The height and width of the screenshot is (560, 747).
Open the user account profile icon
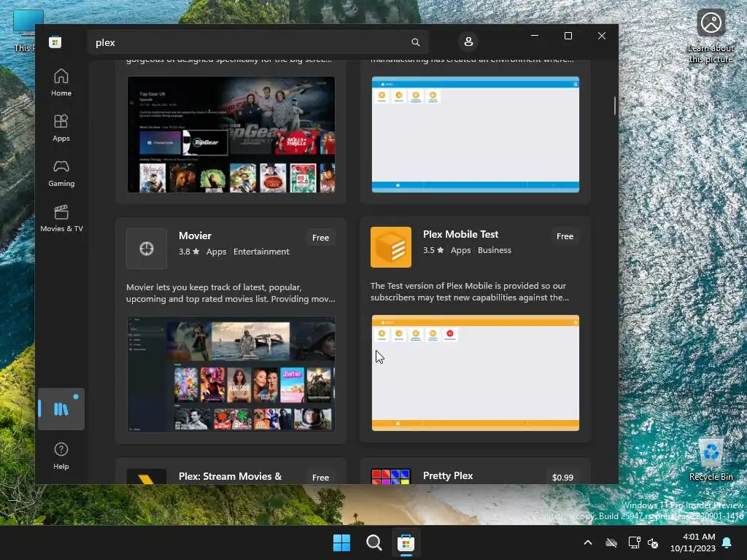point(468,42)
